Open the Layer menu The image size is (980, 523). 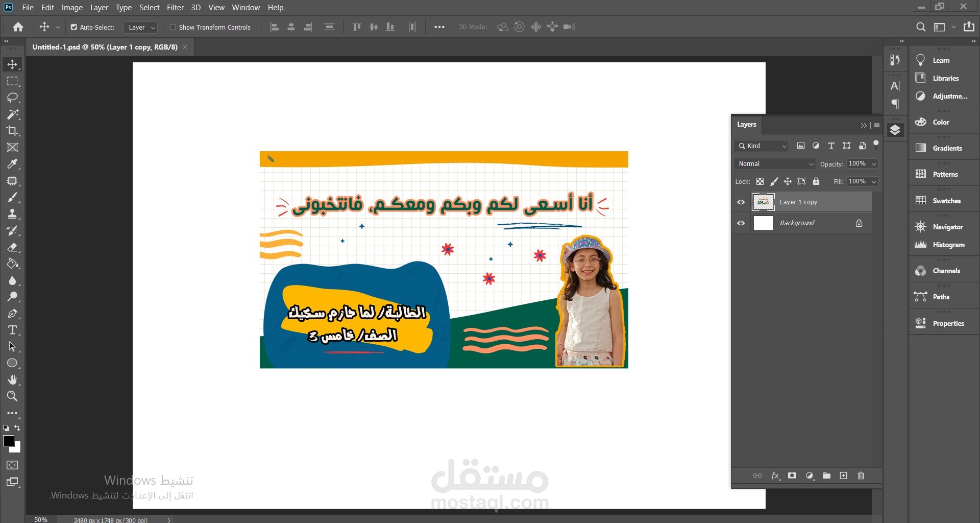click(99, 8)
